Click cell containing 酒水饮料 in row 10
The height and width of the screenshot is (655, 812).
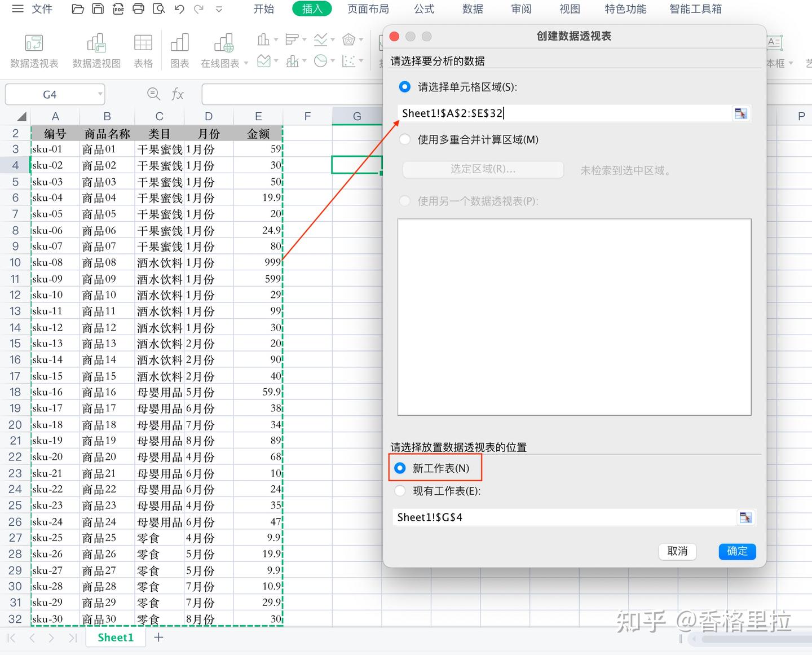click(x=160, y=262)
